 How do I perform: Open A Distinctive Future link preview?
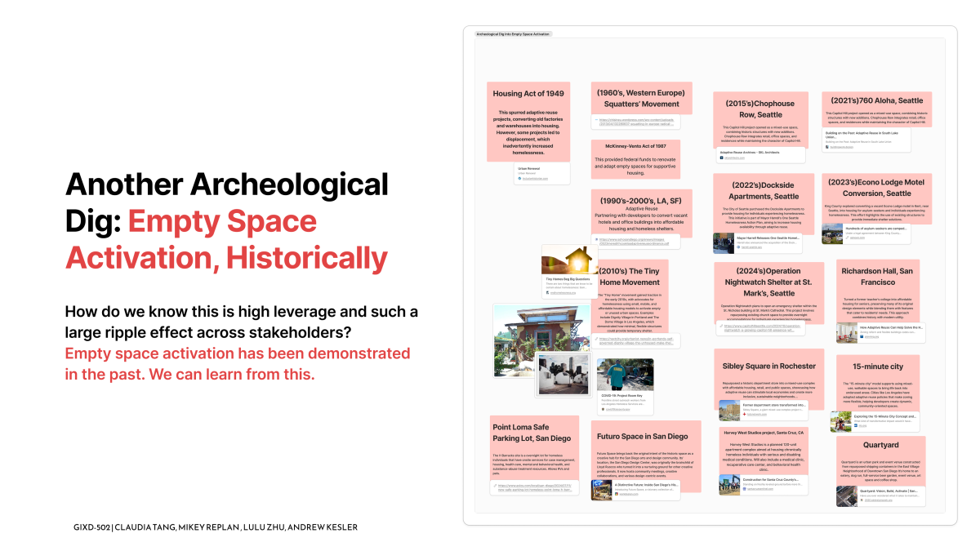[635, 490]
